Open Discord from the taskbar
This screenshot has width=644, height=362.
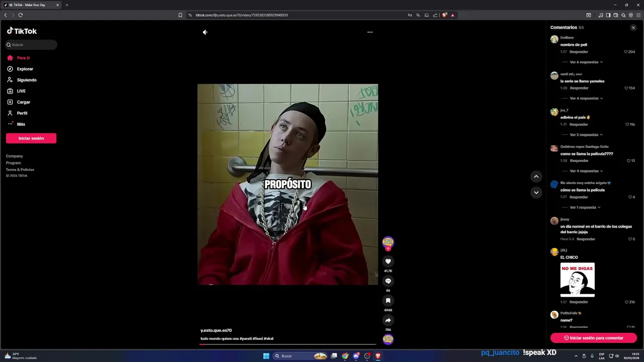pos(356,356)
